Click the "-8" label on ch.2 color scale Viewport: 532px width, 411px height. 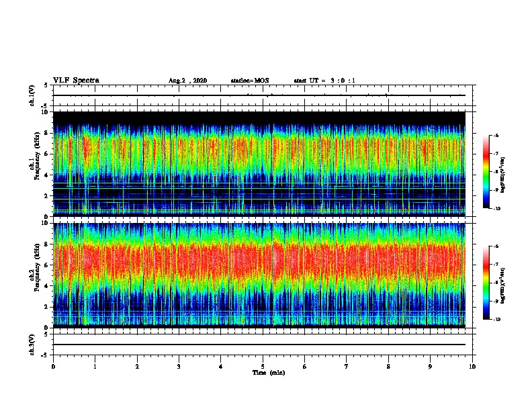[496, 283]
